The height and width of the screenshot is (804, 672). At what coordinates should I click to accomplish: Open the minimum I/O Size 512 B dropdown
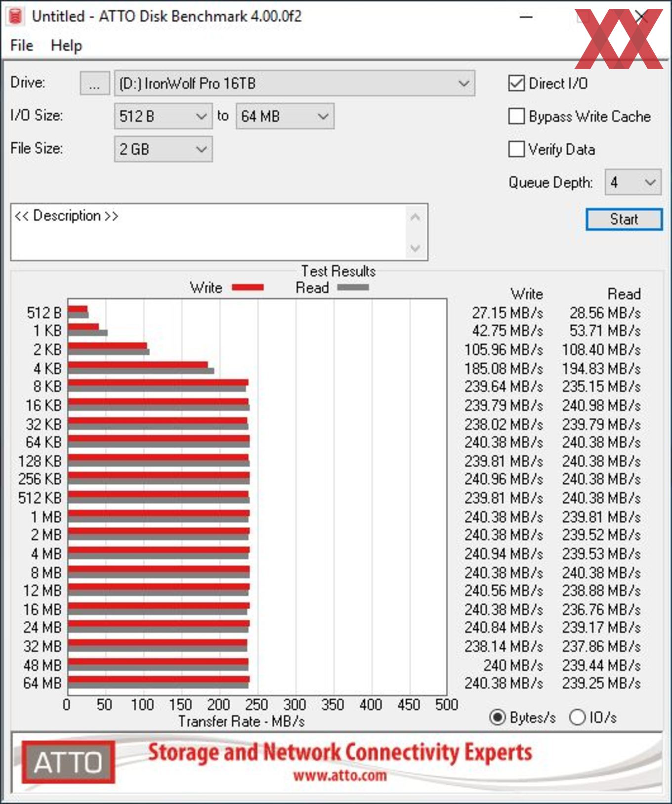[x=163, y=117]
